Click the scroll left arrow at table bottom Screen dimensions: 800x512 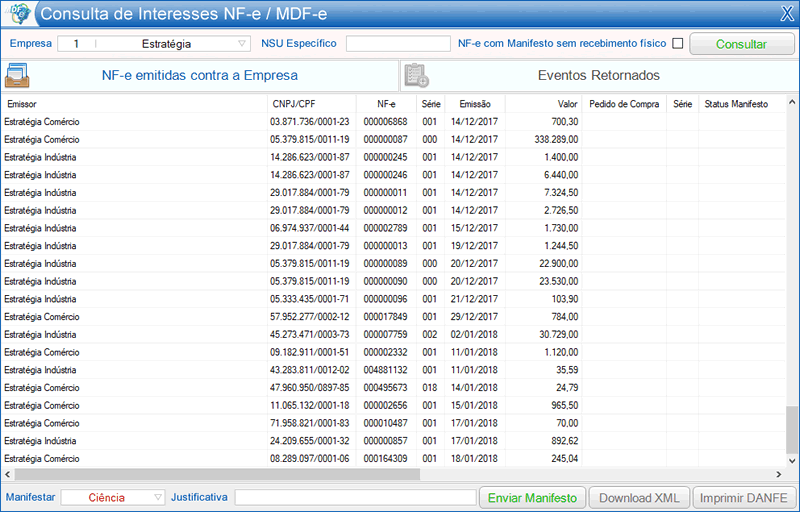pyautogui.click(x=7, y=474)
